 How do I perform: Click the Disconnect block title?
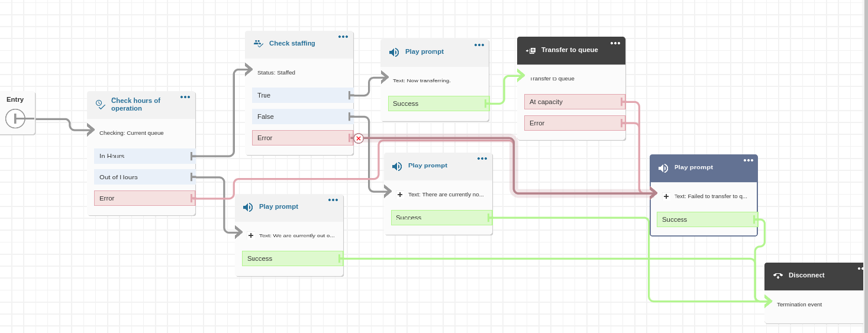pos(806,275)
